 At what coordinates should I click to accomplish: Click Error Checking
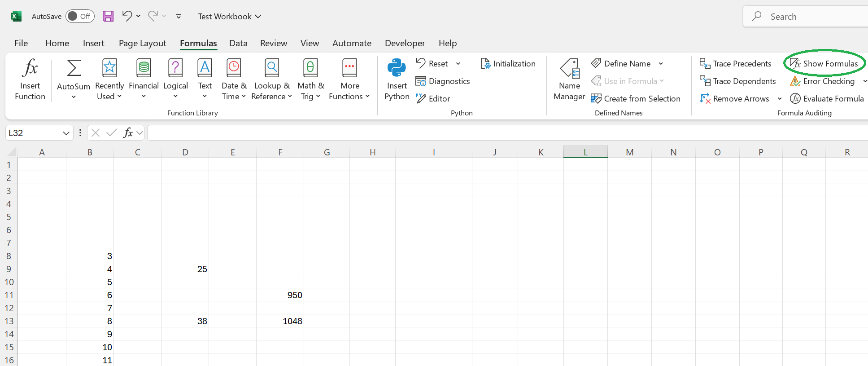click(822, 81)
